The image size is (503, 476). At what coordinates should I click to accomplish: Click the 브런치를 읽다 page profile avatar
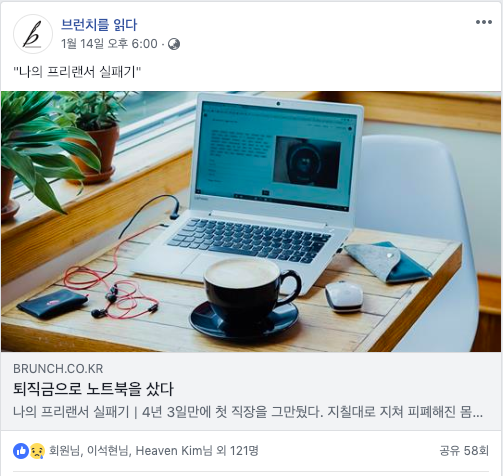pos(33,34)
